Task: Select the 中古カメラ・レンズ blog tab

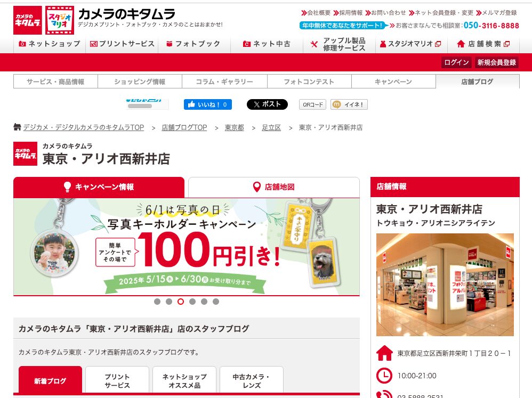Action: 252,380
